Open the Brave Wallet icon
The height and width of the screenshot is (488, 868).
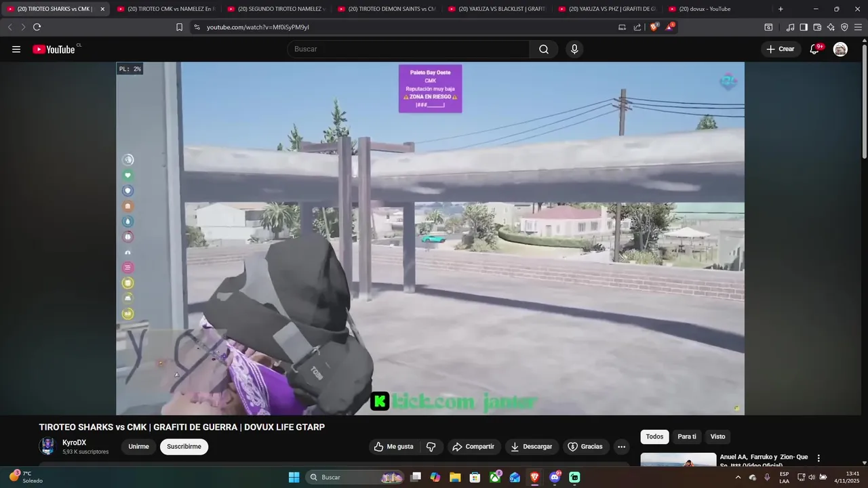[817, 27]
